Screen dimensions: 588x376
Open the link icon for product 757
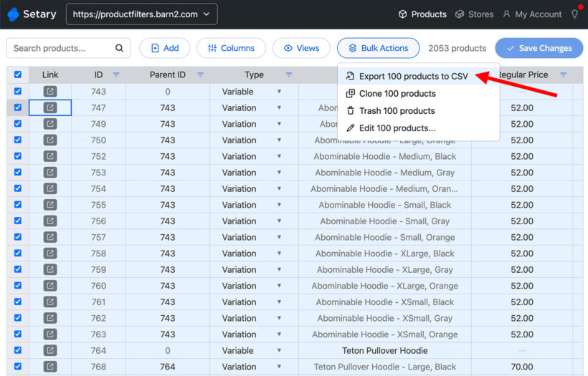coord(50,237)
